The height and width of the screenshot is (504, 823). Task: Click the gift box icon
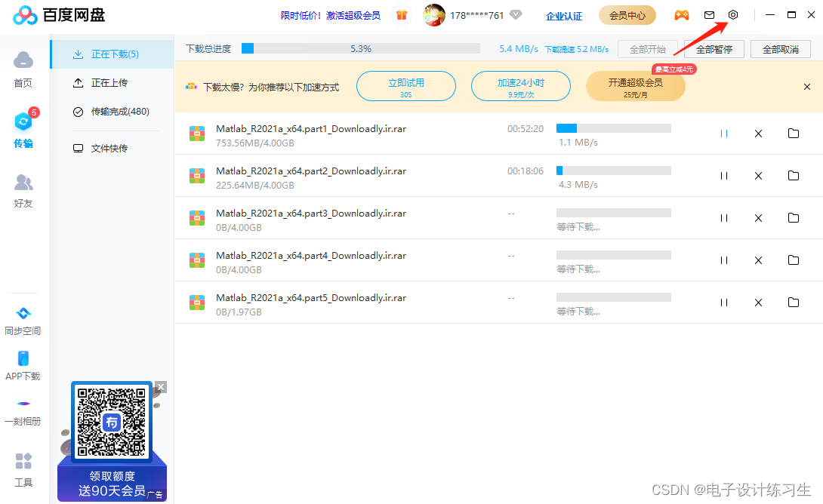402,15
